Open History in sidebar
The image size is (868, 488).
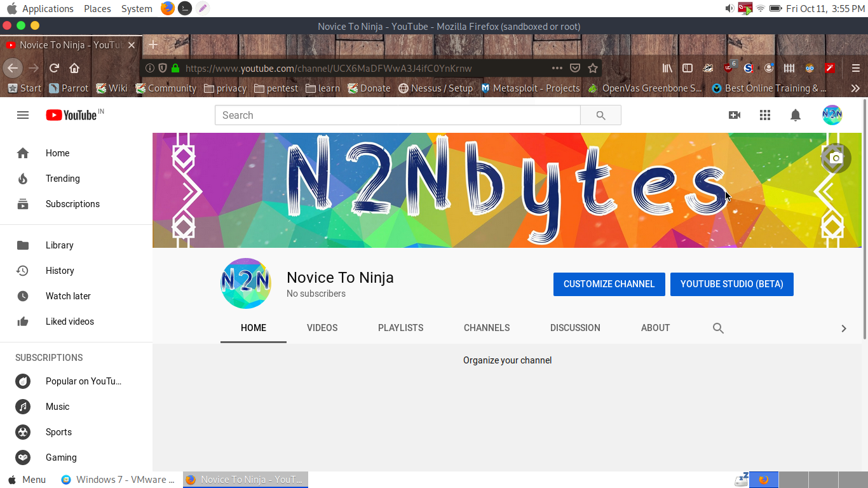(76, 271)
